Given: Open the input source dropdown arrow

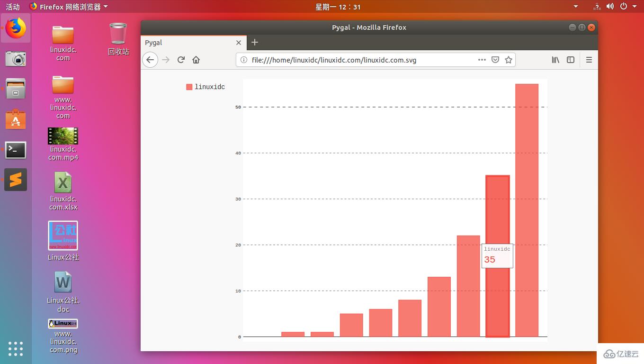Looking at the screenshot, I should 576,7.
